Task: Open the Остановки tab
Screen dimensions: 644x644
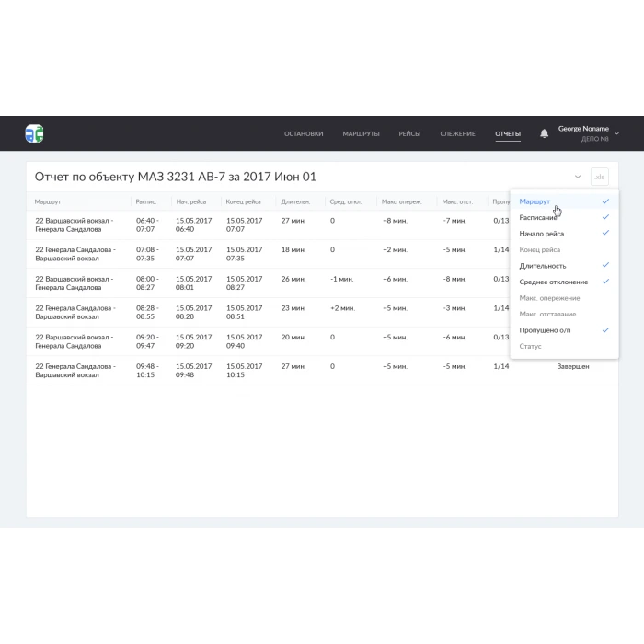Action: [x=304, y=134]
